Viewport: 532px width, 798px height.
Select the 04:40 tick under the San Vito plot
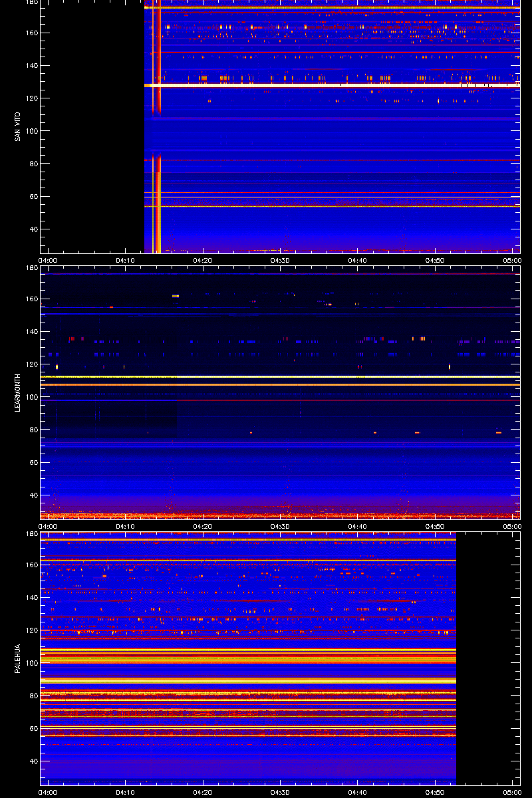click(358, 261)
